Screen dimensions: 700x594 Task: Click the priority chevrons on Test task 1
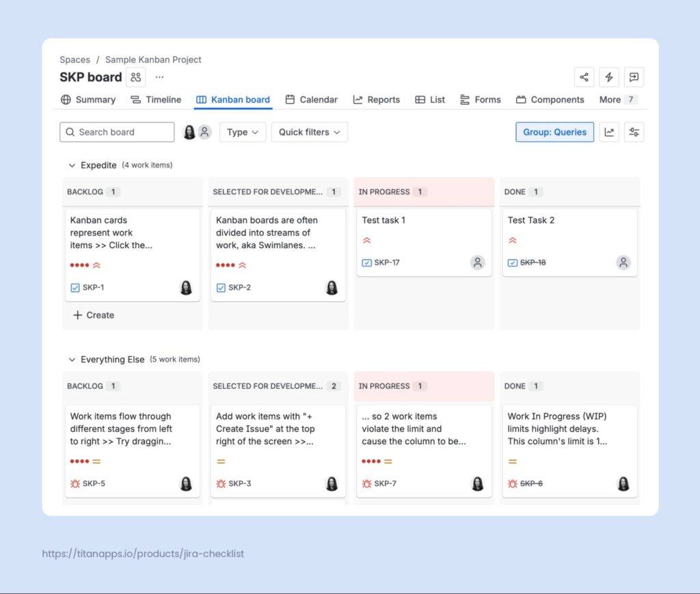pyautogui.click(x=366, y=241)
